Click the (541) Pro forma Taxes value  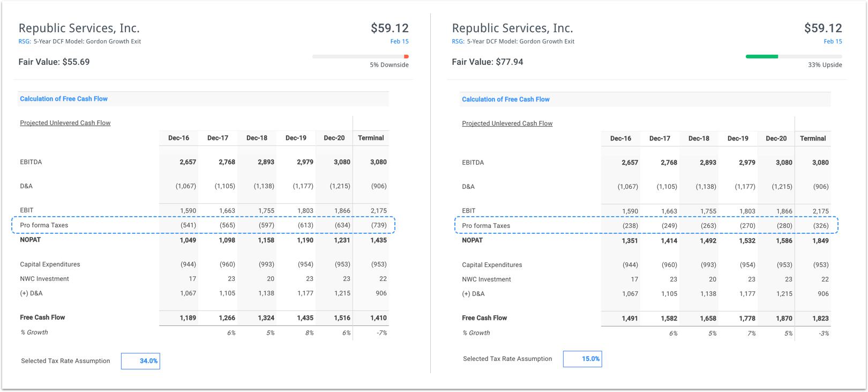[188, 225]
